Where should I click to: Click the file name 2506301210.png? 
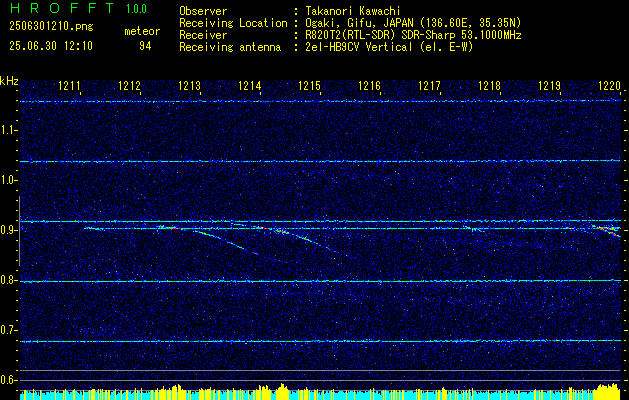51,27
